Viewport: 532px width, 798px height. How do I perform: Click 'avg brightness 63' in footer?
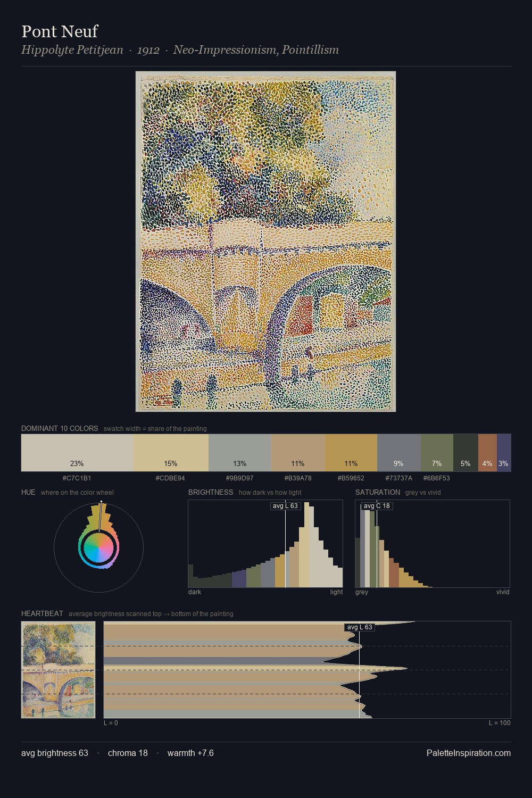(55, 753)
